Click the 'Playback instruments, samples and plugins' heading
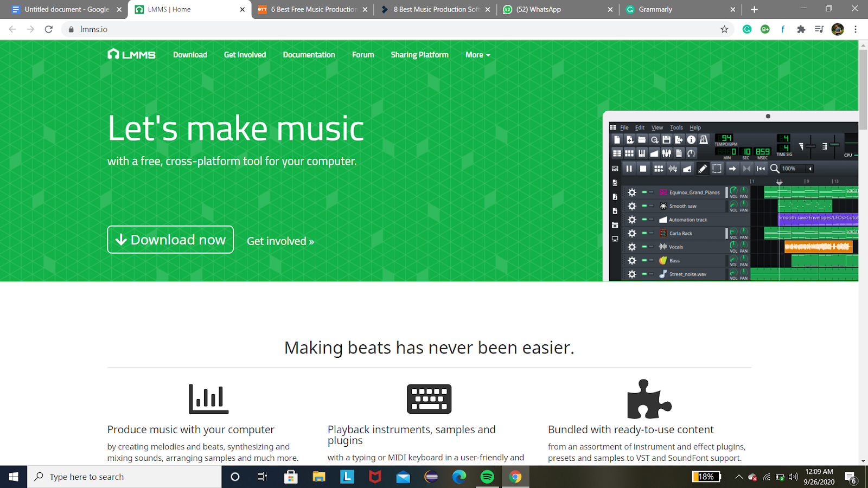Image resolution: width=868 pixels, height=488 pixels. pos(412,435)
